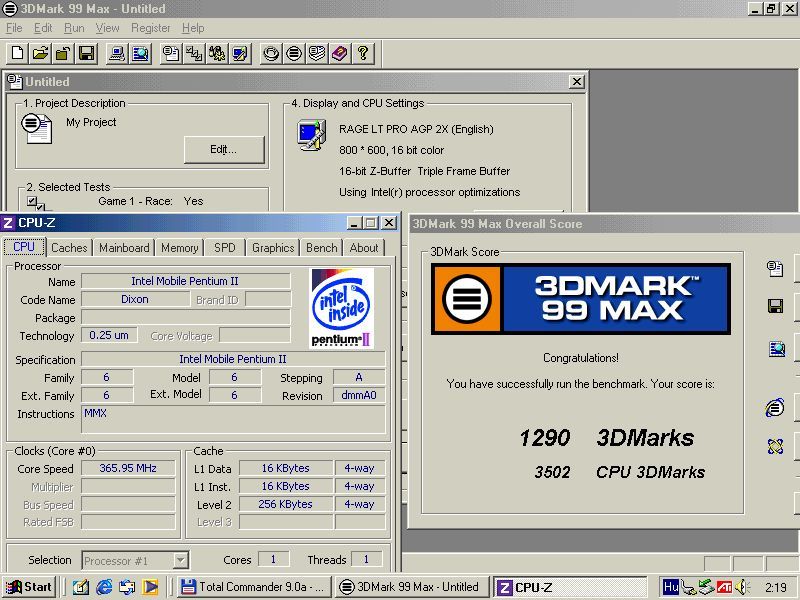800x600 pixels.
Task: Click the media player quick launch icon
Action: pyautogui.click(x=150, y=587)
